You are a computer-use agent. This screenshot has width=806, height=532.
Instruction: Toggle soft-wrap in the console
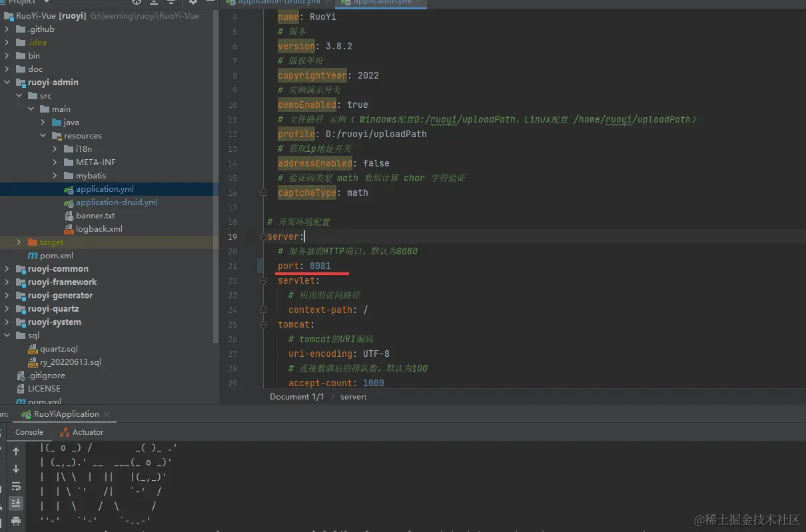point(16,486)
